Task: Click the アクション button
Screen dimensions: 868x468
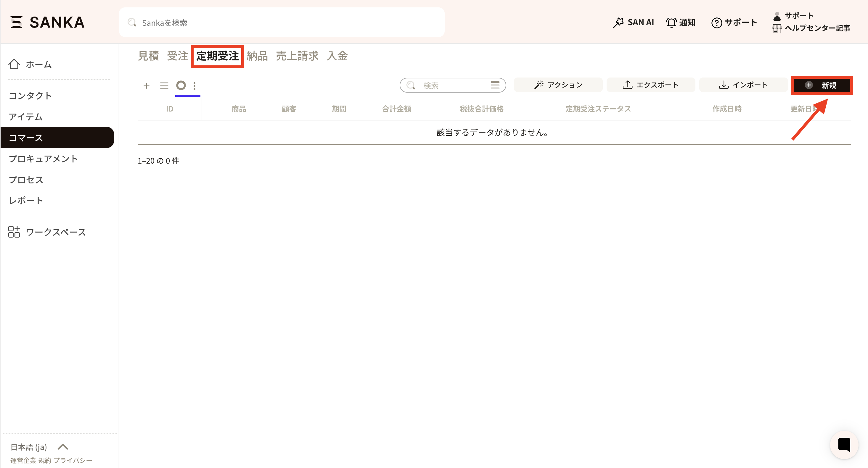Action: pyautogui.click(x=558, y=85)
